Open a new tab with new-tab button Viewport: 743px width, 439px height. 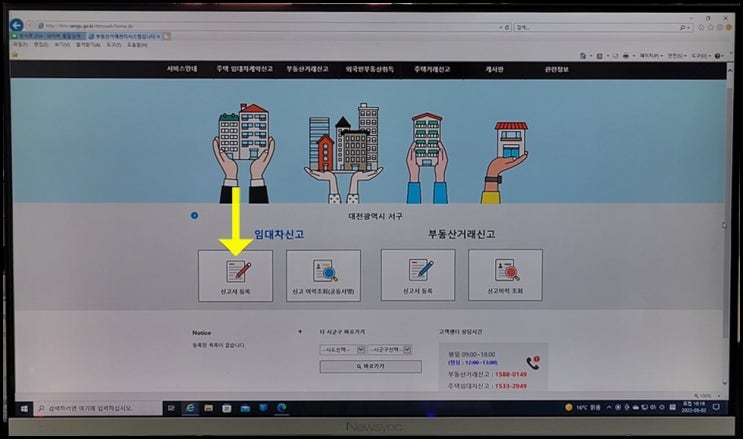(x=166, y=36)
